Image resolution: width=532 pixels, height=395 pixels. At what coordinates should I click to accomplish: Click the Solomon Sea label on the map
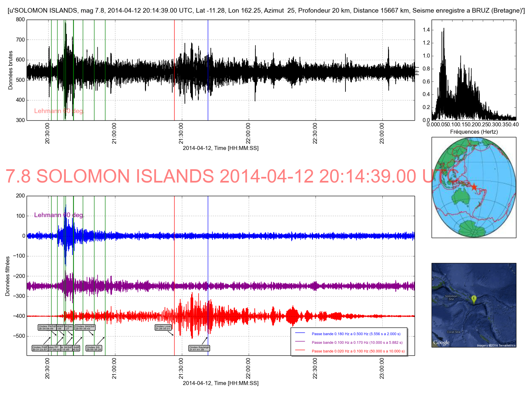click(x=451, y=297)
